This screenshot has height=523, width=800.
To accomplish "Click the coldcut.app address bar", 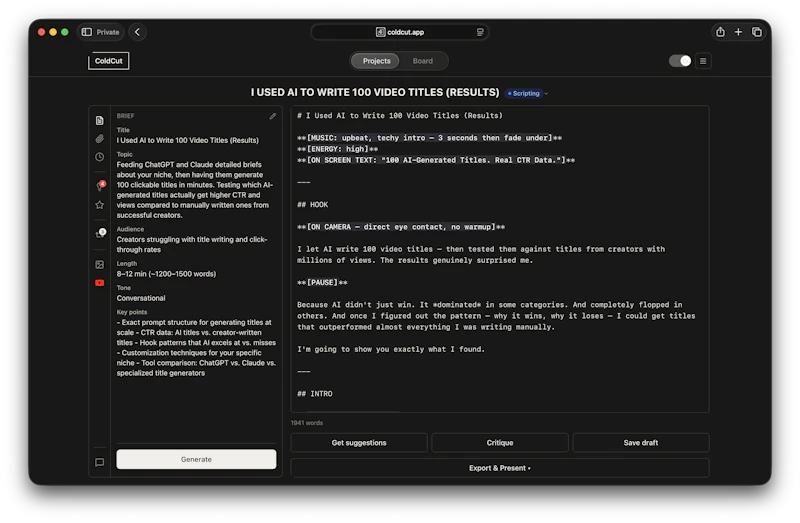I will [400, 32].
